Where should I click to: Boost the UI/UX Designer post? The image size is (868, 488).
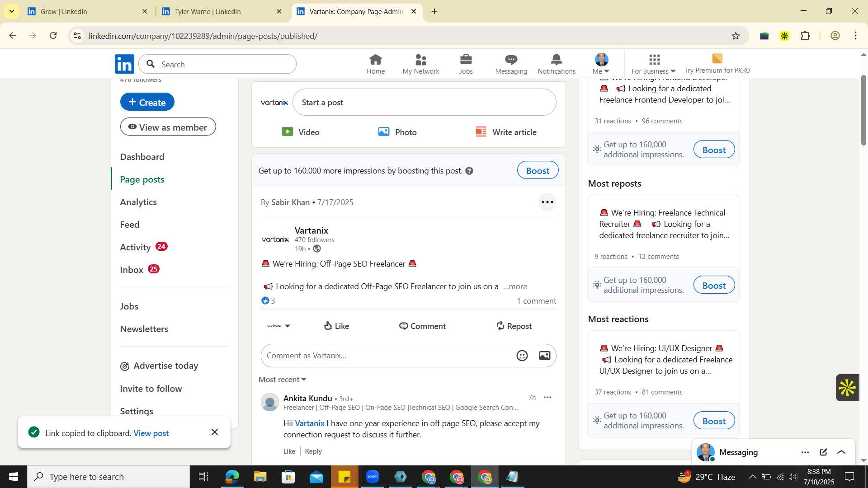[714, 421]
